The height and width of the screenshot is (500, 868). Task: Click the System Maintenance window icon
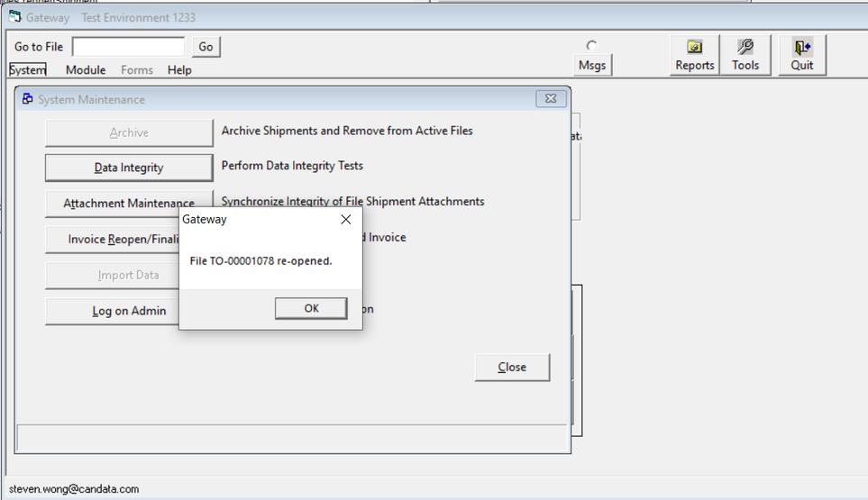pos(27,99)
